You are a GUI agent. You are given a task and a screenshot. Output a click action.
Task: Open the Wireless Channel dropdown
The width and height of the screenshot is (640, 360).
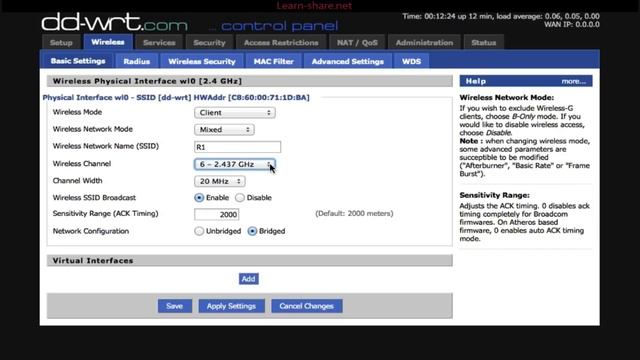point(235,164)
